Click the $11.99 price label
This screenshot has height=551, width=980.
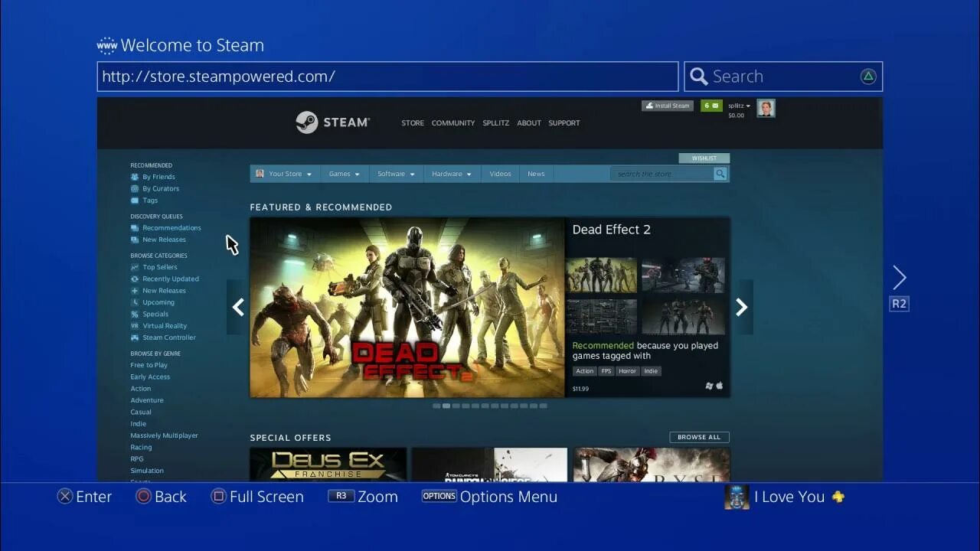coord(580,389)
